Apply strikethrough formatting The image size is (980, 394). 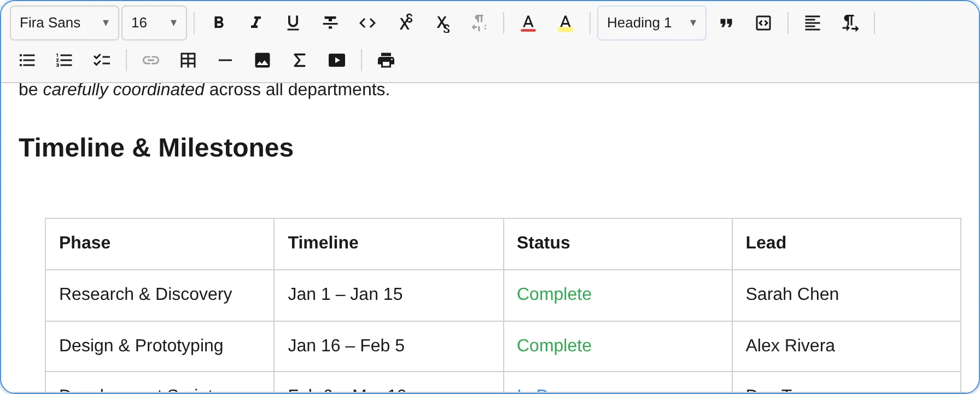tap(330, 23)
